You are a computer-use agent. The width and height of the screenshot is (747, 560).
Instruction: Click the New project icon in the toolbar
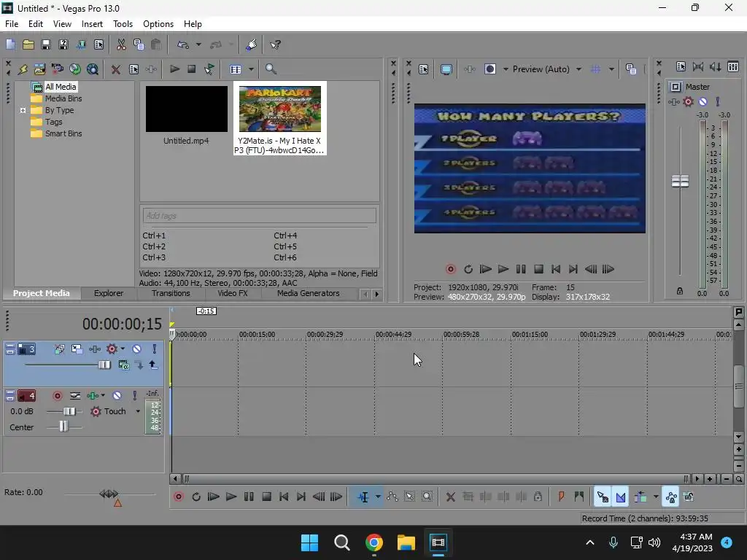click(10, 44)
